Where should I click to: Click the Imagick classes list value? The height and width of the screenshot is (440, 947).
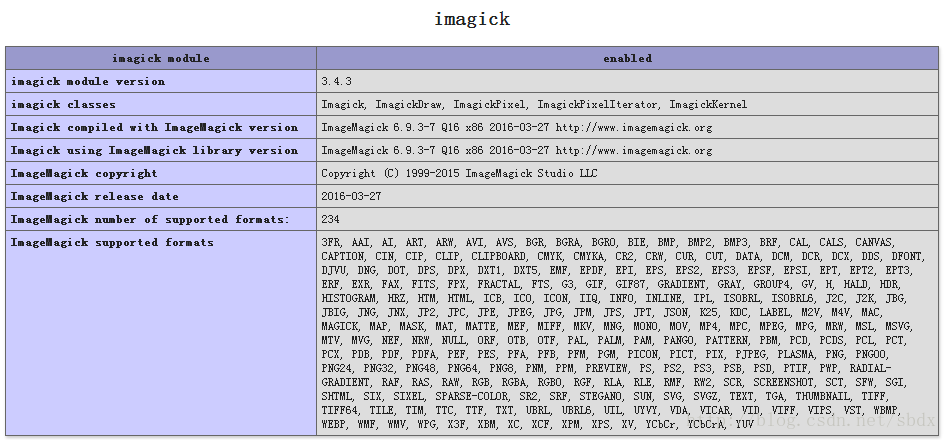[x=534, y=104]
